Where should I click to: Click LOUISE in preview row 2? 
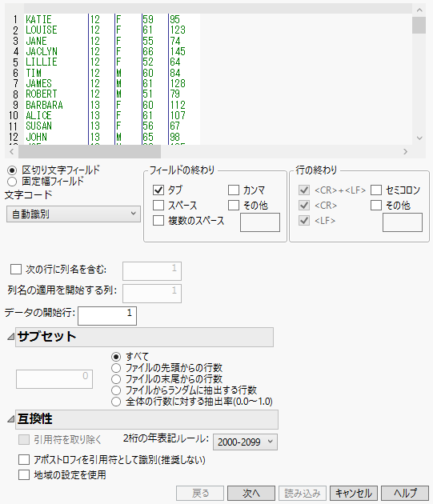(42, 30)
